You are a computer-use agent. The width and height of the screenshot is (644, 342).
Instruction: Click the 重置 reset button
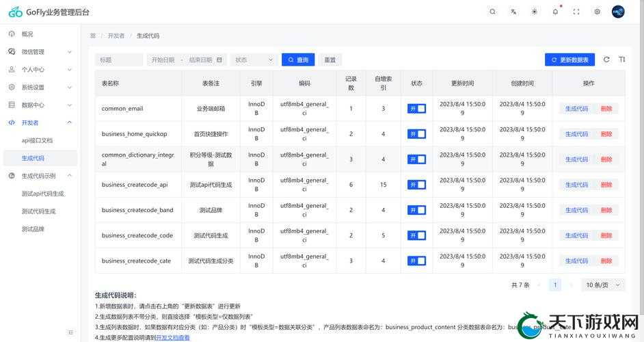click(330, 60)
